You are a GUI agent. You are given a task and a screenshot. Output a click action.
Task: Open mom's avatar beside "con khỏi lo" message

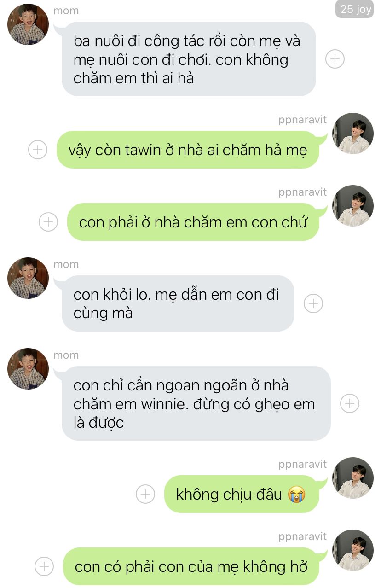tap(28, 278)
